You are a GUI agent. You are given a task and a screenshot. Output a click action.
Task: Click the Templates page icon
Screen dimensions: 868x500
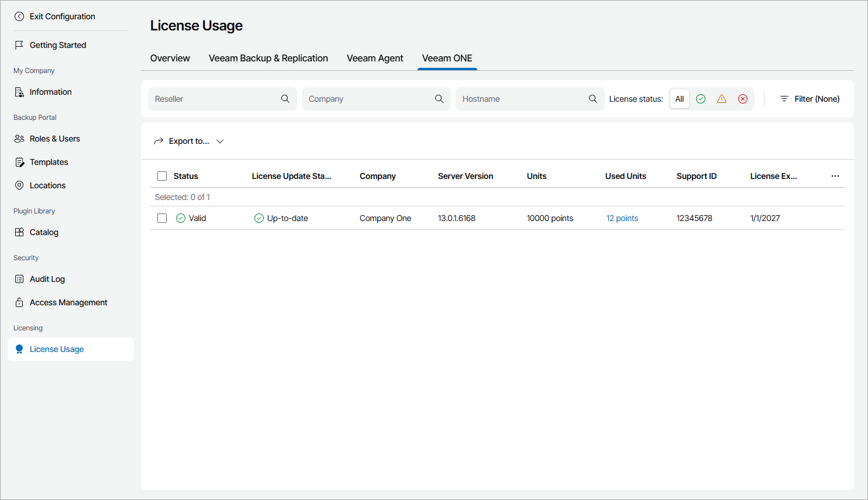[x=19, y=162]
